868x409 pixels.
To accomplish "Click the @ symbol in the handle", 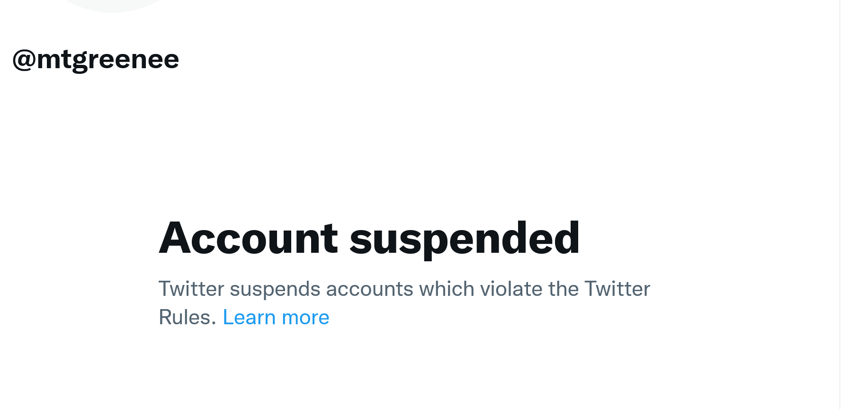I will click(x=24, y=60).
